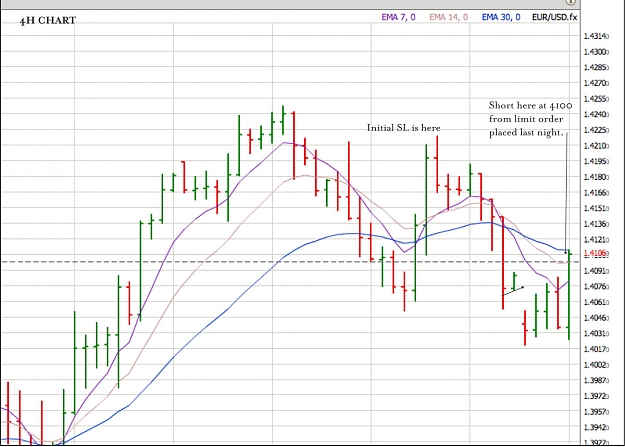Viewport: 625px width, 447px height.
Task: Click the 1.4255 price axis label
Action: (x=596, y=99)
